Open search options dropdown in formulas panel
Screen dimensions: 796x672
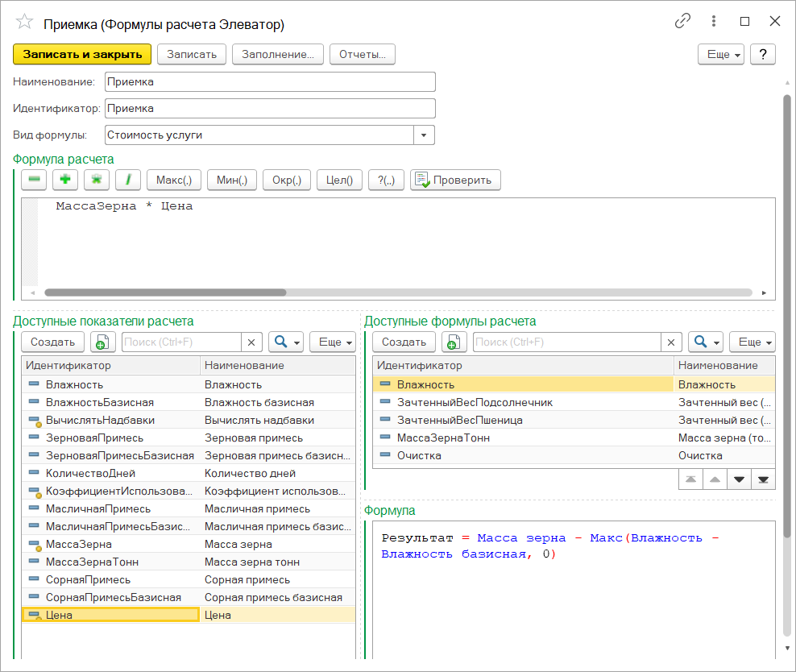[x=705, y=342]
